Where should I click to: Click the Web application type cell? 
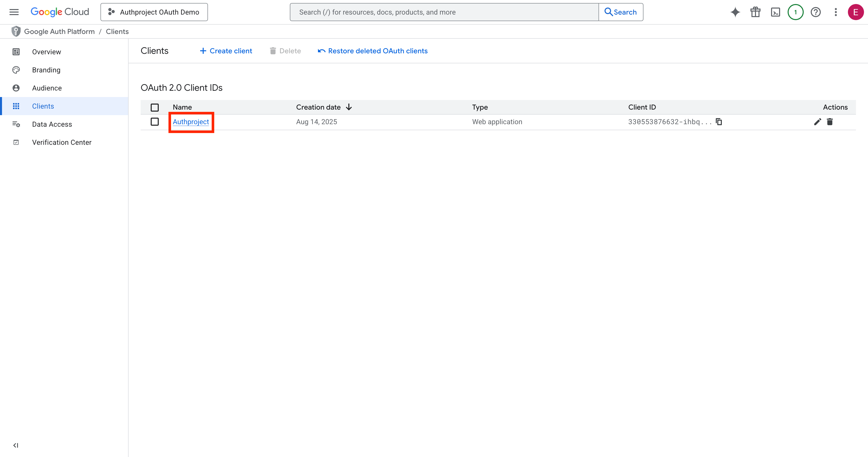[497, 122]
